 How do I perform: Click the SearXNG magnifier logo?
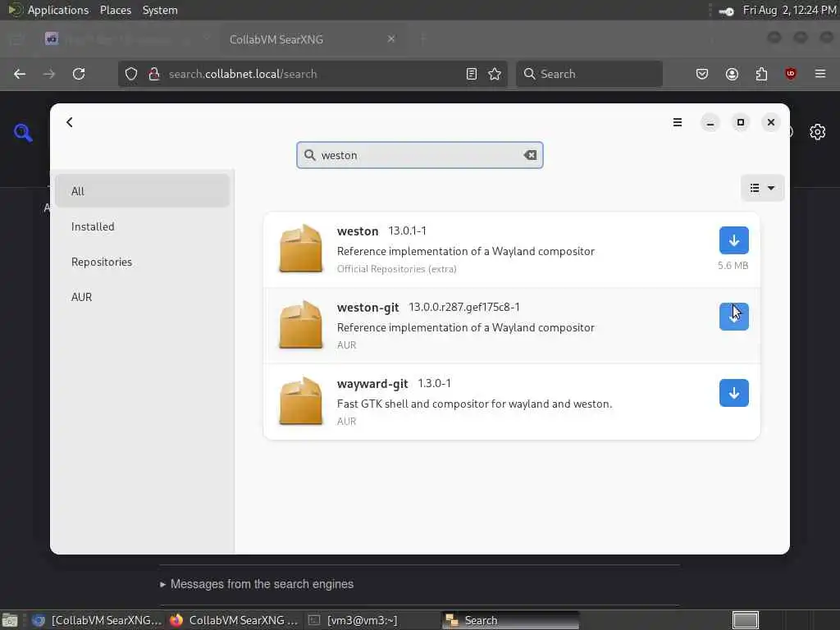click(x=23, y=132)
